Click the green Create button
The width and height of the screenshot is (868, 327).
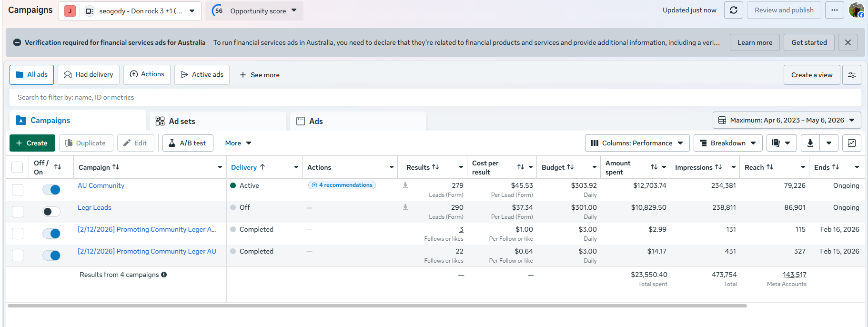point(32,143)
